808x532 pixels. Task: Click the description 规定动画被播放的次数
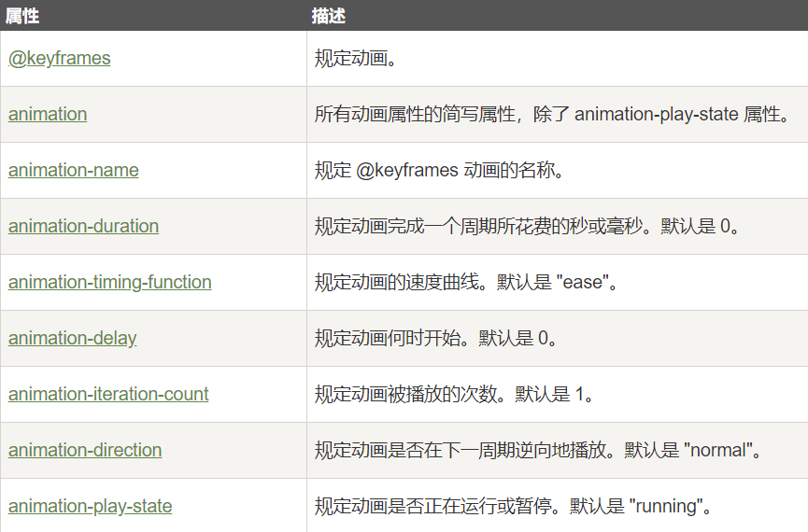click(x=455, y=394)
